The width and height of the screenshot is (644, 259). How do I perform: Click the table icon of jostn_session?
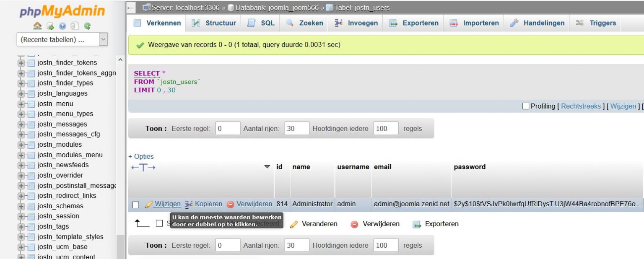pos(31,216)
